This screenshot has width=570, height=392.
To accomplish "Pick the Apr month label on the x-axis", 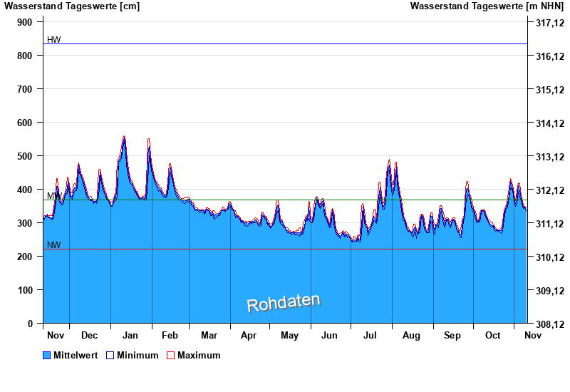I will (249, 335).
